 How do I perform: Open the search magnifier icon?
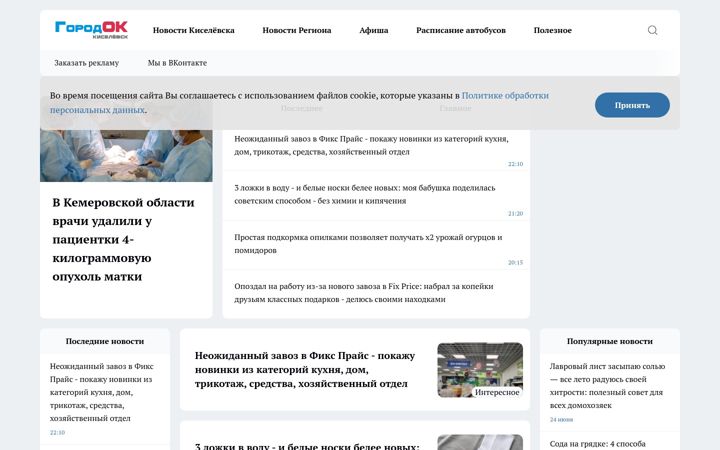point(652,30)
